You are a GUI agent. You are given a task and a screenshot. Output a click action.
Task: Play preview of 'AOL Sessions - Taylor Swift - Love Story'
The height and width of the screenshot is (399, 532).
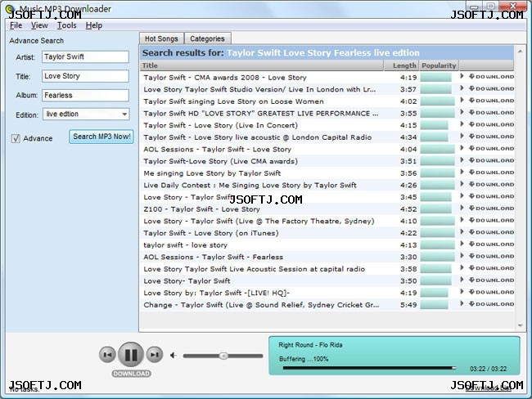click(462, 148)
